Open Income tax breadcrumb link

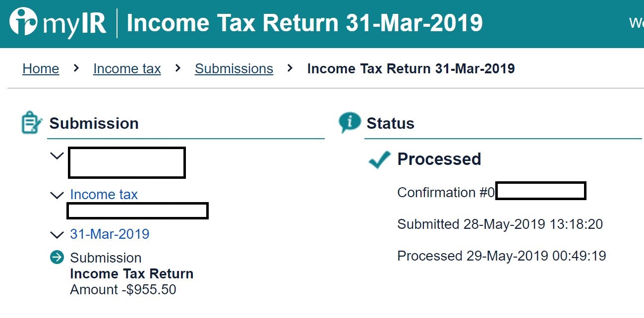click(127, 69)
